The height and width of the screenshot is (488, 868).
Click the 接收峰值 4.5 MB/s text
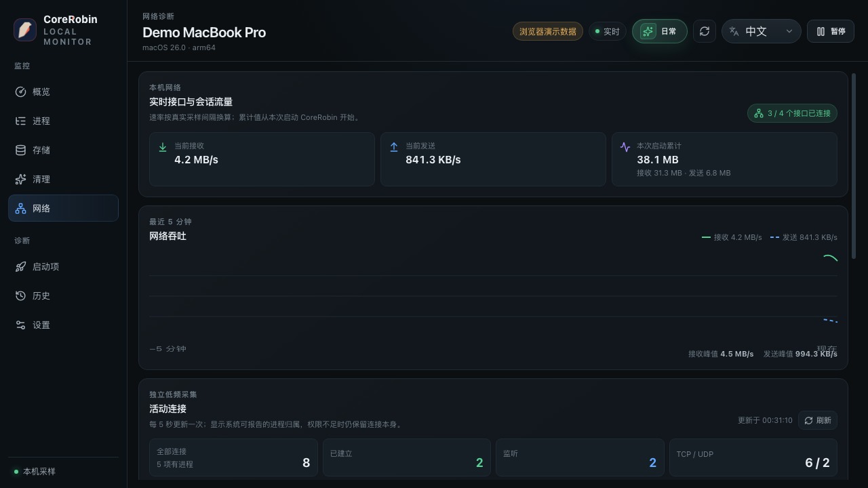(x=721, y=354)
